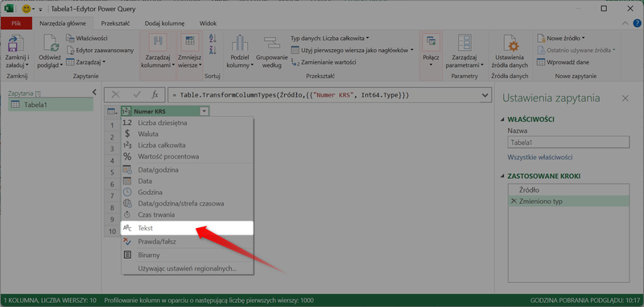Image resolution: width=644 pixels, height=307 pixels.
Task: Click the table menu icon in the grid corner
Action: [112, 111]
